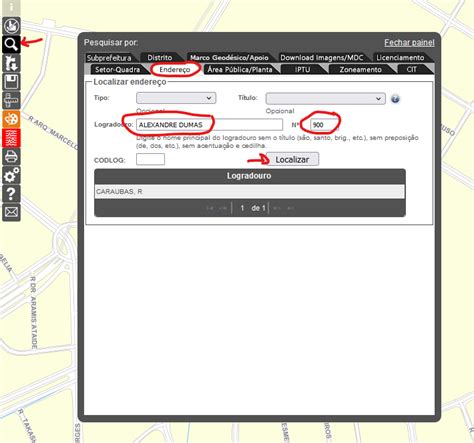Click the envelope contact icon
This screenshot has width=474, height=443.
(11, 212)
